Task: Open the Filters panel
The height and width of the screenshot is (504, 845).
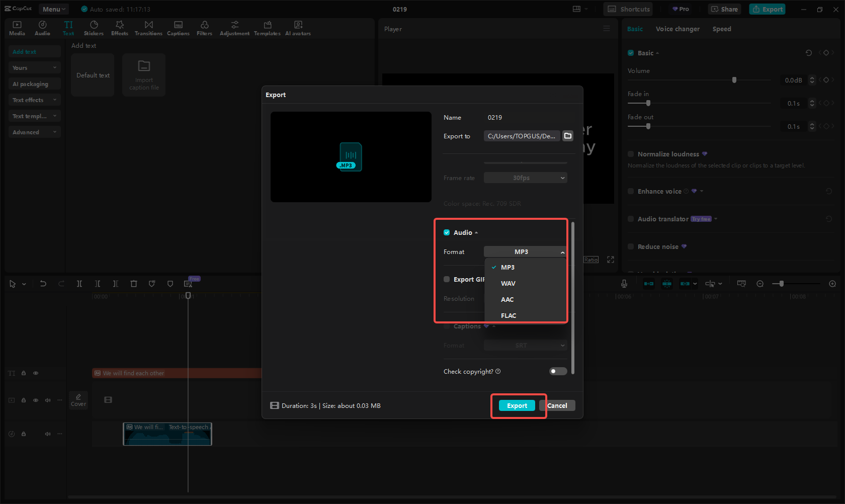Action: pos(204,28)
